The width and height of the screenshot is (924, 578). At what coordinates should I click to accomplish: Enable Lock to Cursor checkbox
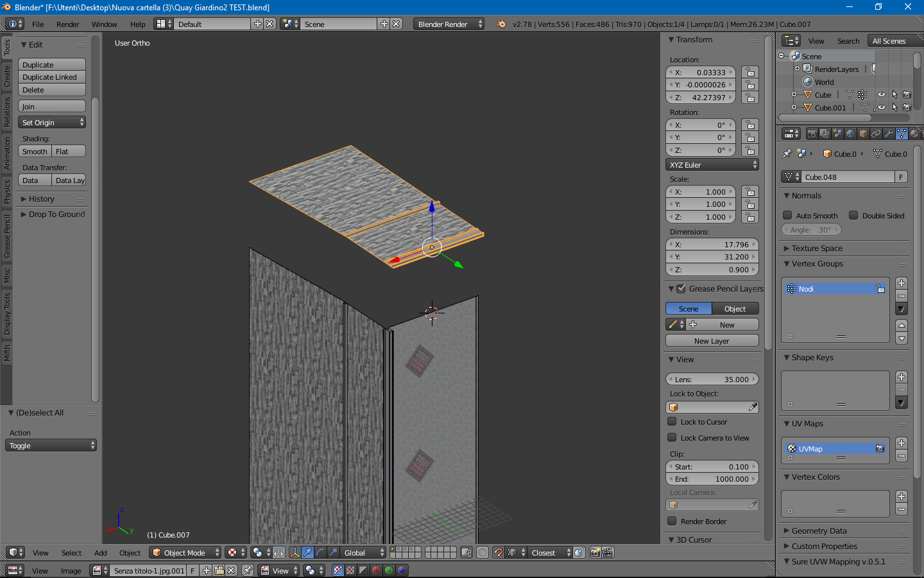coord(672,422)
